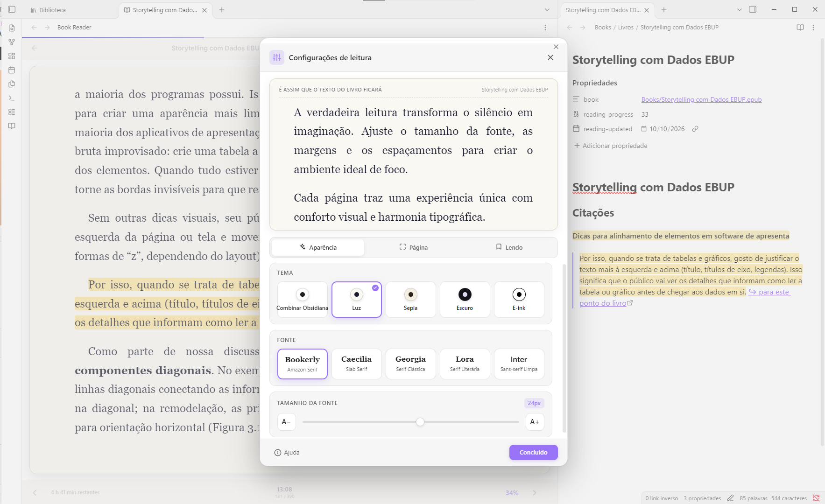The height and width of the screenshot is (504, 825).
Task: Click the sync disabled icon in status bar
Action: tap(816, 498)
